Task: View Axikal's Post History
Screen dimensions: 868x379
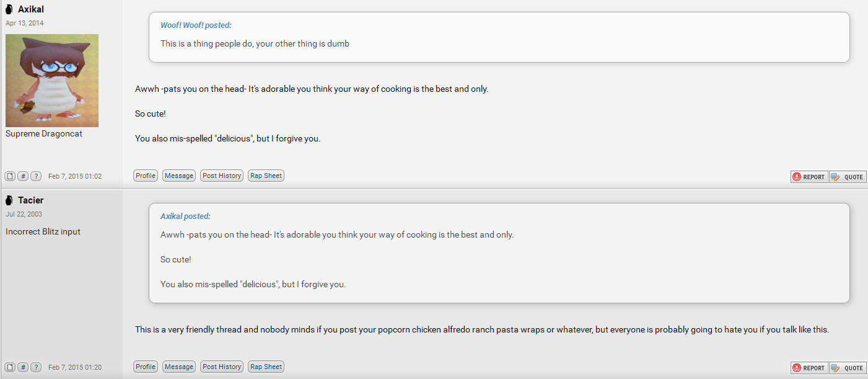Action: pyautogui.click(x=222, y=176)
